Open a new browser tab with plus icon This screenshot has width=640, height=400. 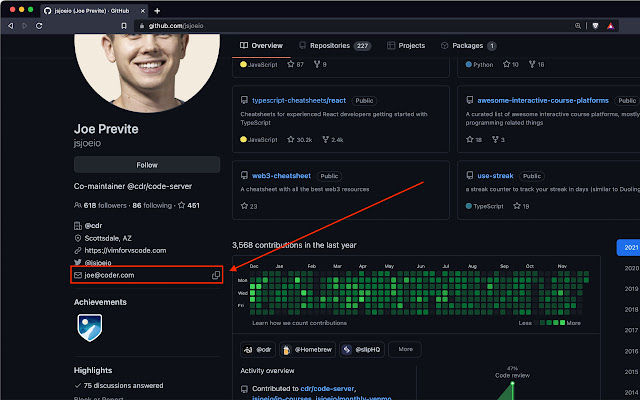(x=157, y=11)
